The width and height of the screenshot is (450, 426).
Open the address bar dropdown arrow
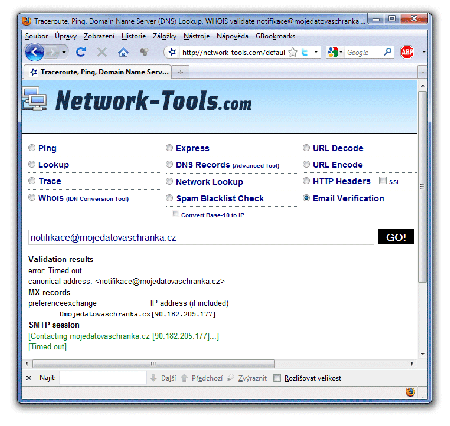pyautogui.click(x=316, y=52)
